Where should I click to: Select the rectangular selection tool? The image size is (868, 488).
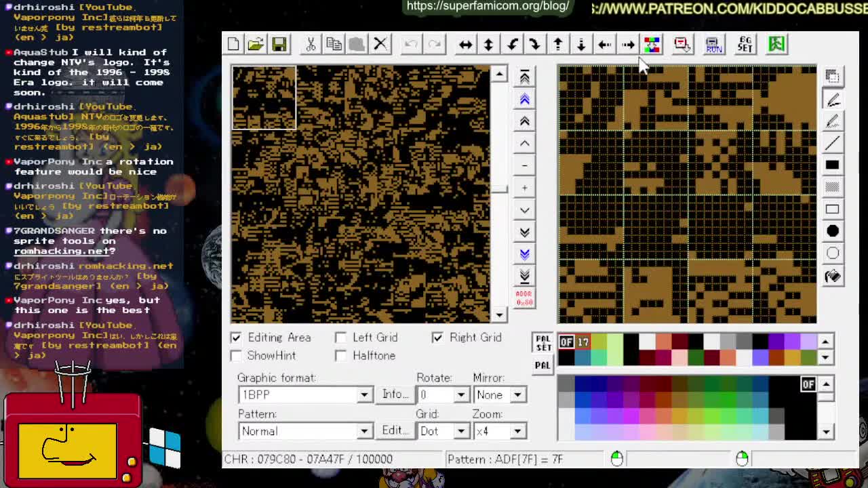[x=833, y=76]
